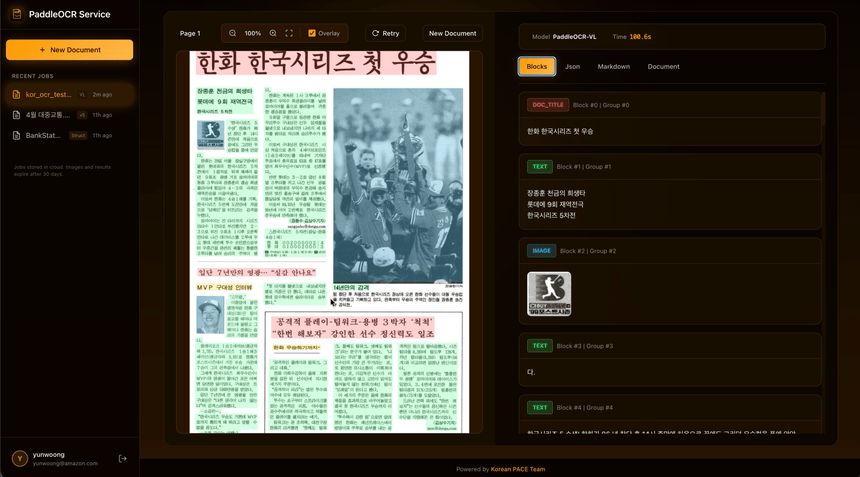Toggle the Overlay checkbox
The image size is (860, 477).
312,33
